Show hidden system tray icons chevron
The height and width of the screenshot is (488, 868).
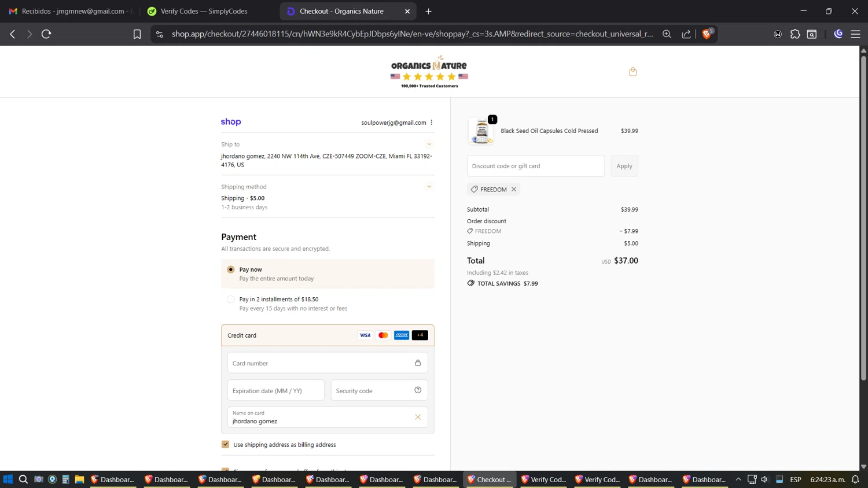[x=738, y=479]
